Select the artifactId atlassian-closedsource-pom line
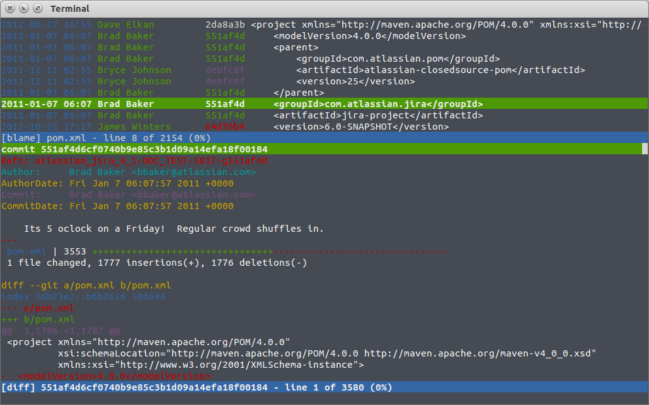The height and width of the screenshot is (405, 649). [324, 70]
